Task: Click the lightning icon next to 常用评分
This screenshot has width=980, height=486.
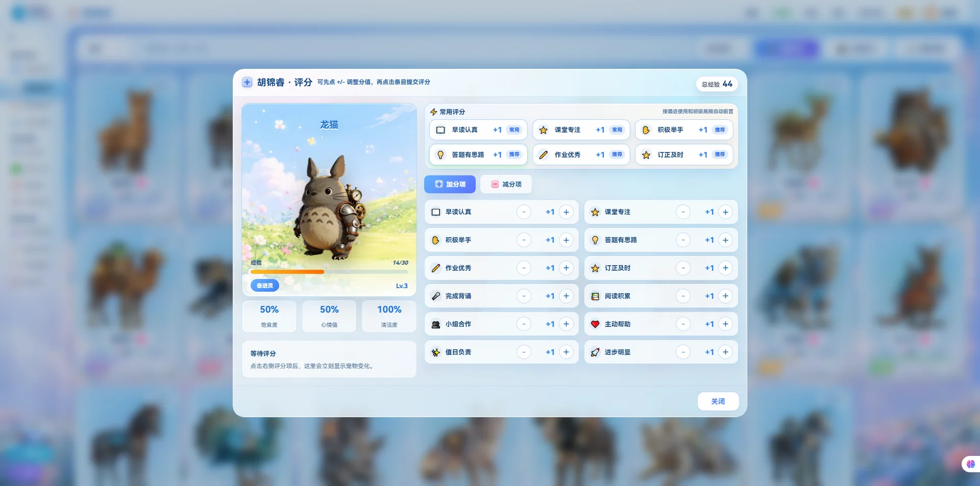Action: pyautogui.click(x=433, y=112)
